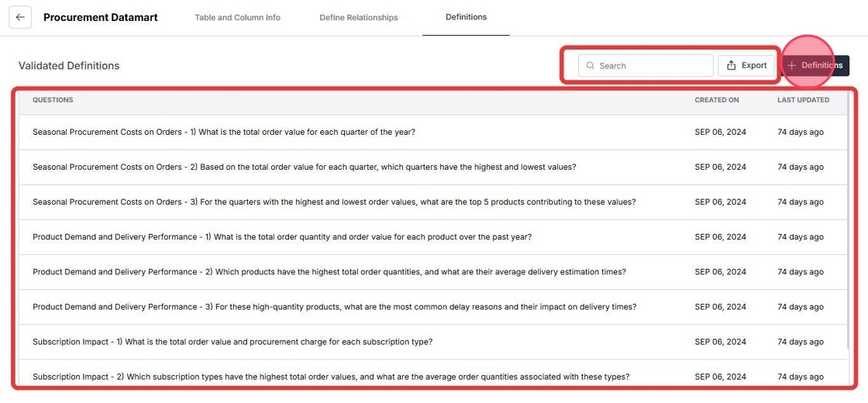Screen dimensions: 868x403
Task: Click the back arrow icon
Action: coord(20,17)
